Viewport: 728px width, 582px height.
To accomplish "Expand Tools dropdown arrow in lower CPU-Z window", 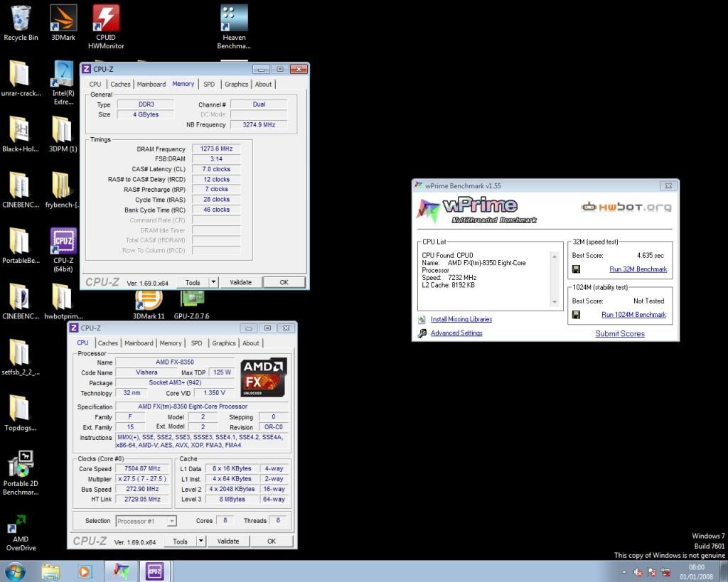I will tap(201, 541).
